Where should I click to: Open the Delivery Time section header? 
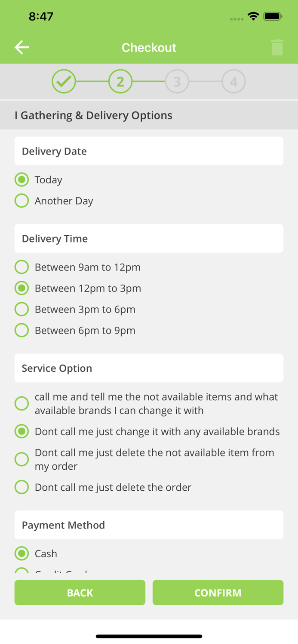click(149, 238)
